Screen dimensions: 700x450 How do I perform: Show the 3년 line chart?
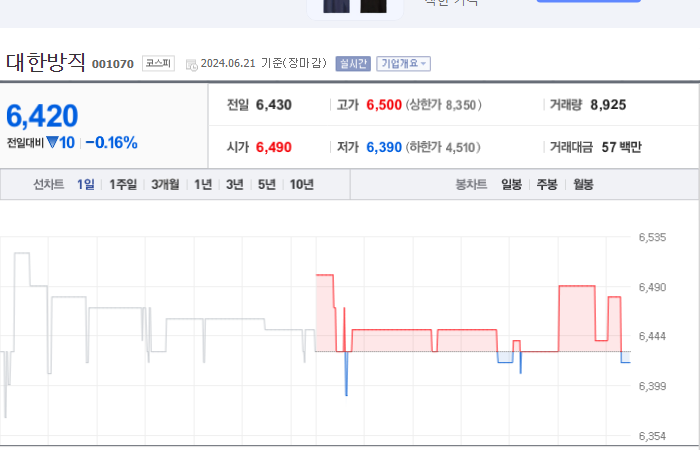tap(235, 184)
